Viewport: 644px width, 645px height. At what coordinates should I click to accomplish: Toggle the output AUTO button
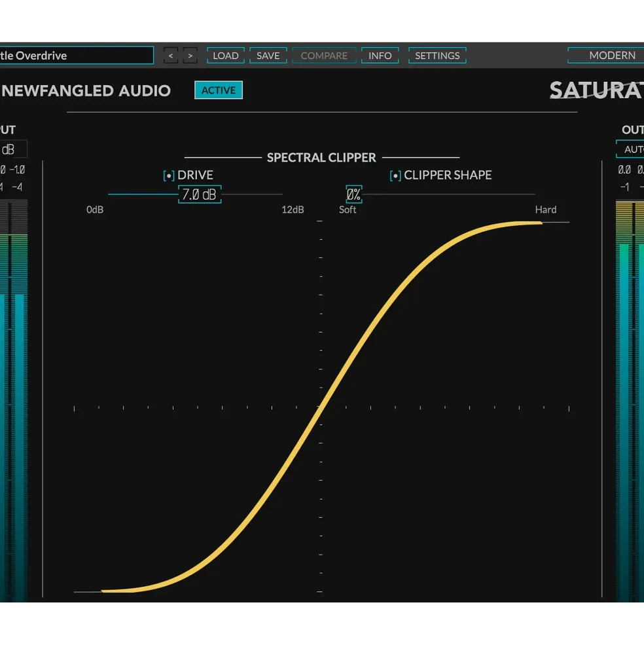coord(630,149)
